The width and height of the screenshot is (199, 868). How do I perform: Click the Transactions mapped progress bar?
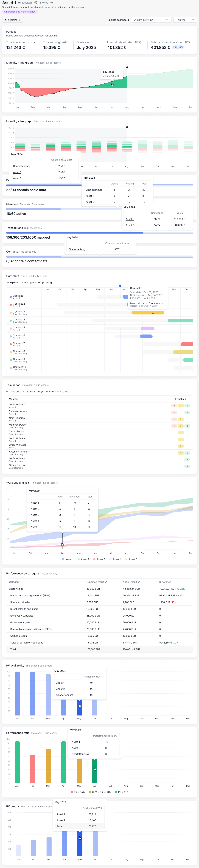coord(99,233)
